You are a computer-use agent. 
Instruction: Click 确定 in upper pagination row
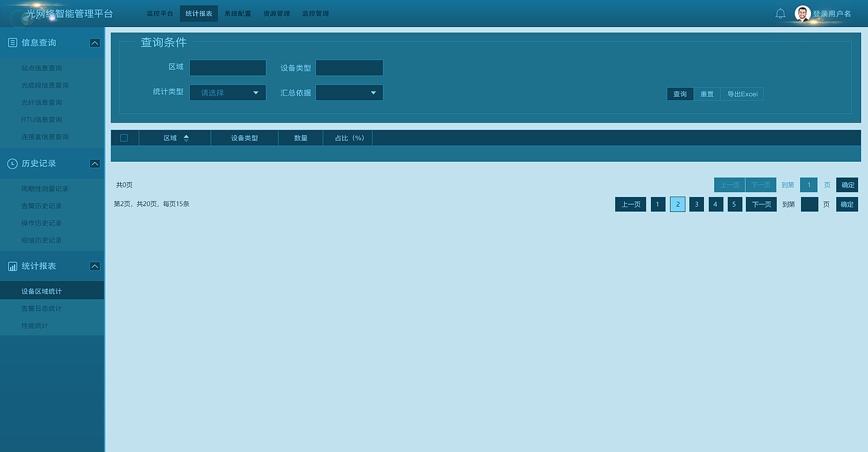point(847,185)
